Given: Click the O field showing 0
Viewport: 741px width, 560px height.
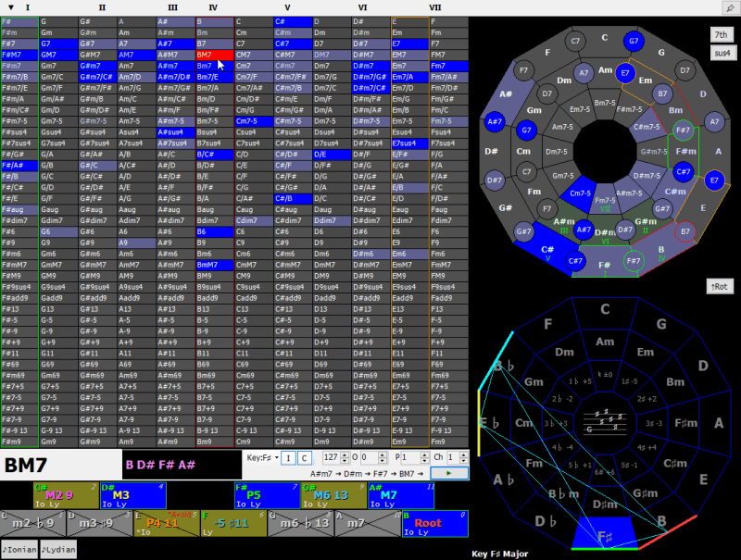Looking at the screenshot, I should click(369, 457).
